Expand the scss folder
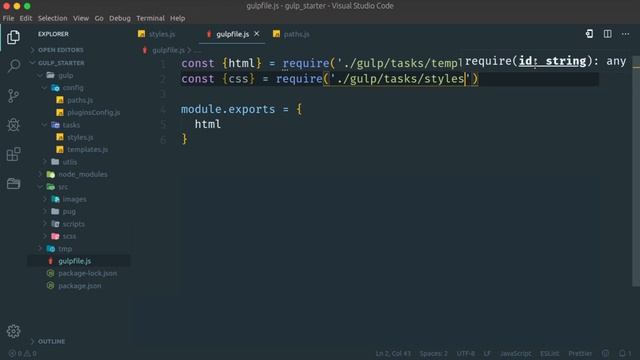The height and width of the screenshot is (360, 640). point(69,236)
